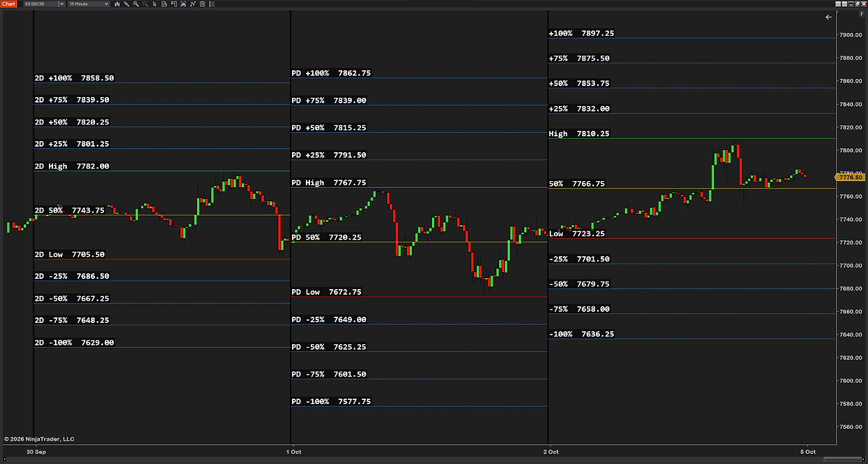Select the 'PD Low 7672.75' level label
868x464 pixels.
(327, 293)
